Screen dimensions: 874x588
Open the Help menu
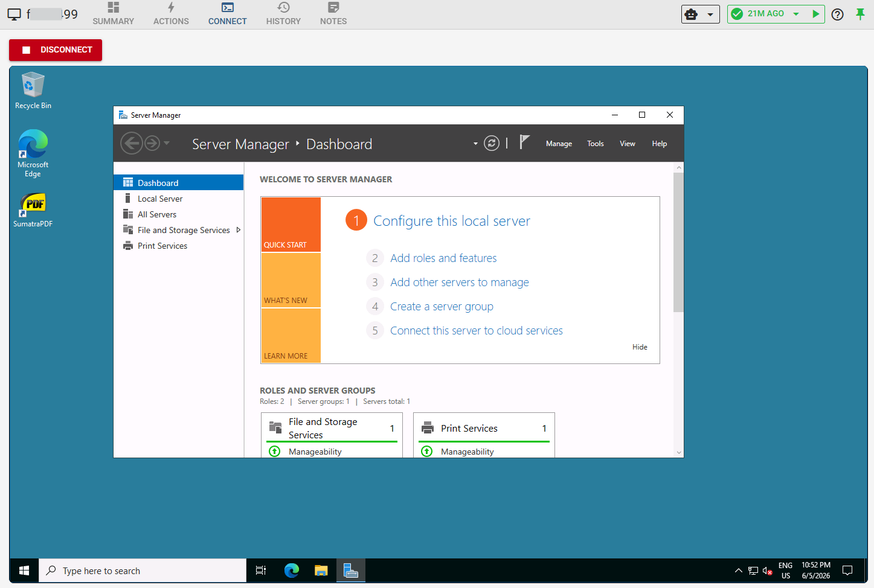(659, 144)
